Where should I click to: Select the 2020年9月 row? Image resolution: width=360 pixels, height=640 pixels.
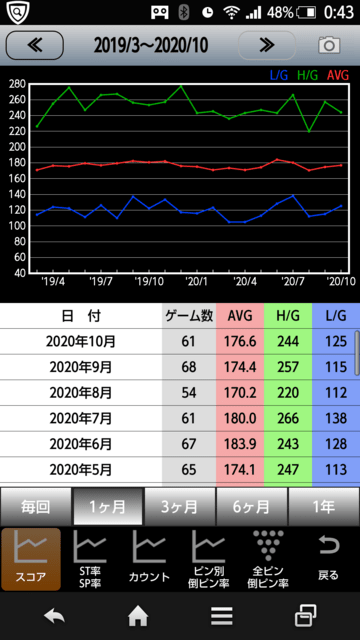(180, 367)
